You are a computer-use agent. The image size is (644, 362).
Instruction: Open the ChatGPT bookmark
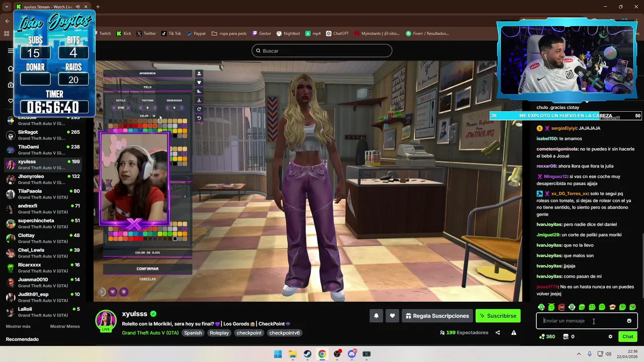[337, 34]
